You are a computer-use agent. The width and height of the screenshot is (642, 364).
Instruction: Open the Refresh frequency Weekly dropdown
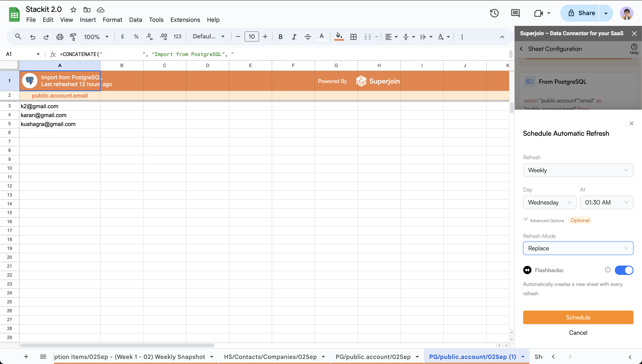(578, 170)
